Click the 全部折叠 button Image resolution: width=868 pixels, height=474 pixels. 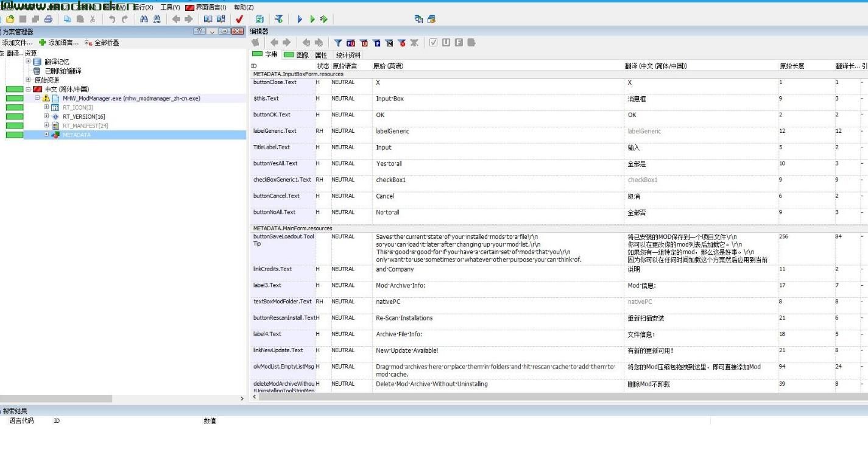coord(102,43)
